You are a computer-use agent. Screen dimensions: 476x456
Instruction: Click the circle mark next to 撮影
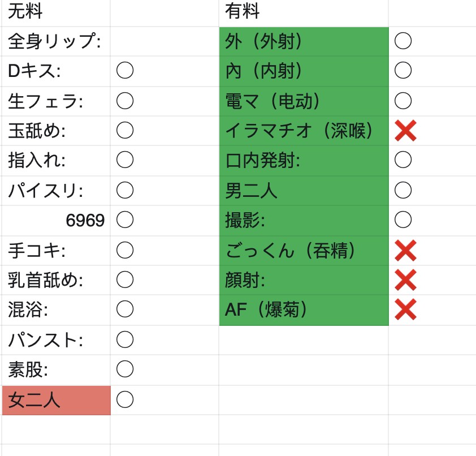click(x=403, y=220)
